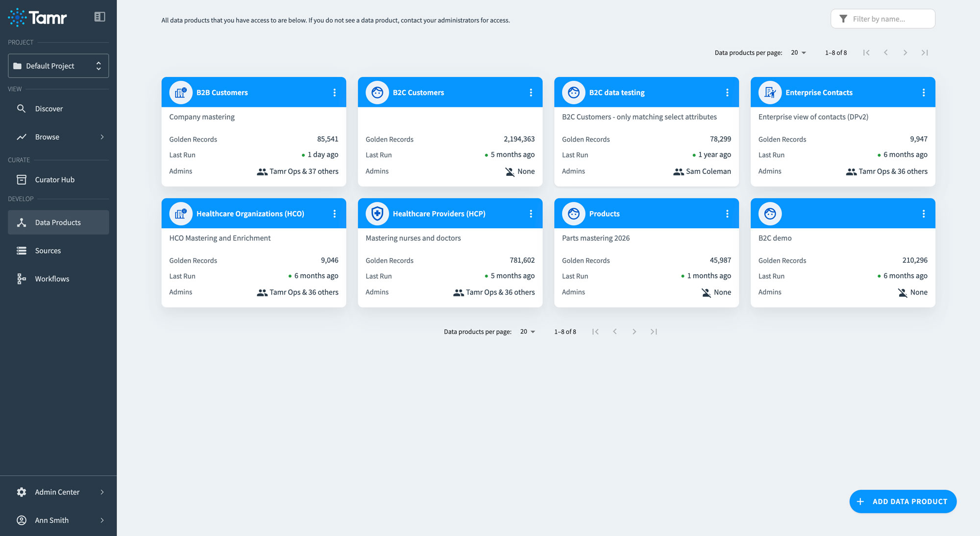The height and width of the screenshot is (536, 980).
Task: Click the B2B Customers building icon
Action: (181, 93)
